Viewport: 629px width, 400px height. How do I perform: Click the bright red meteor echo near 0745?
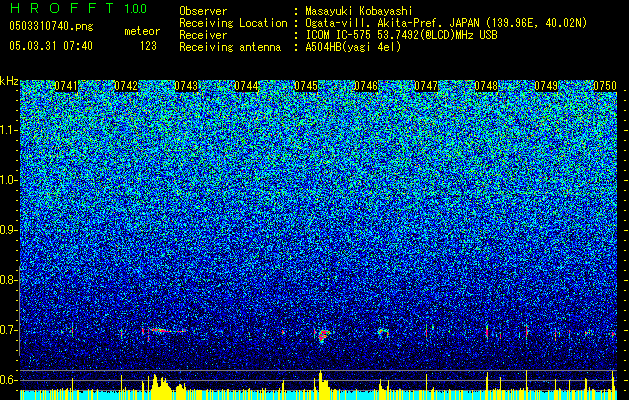coord(323,335)
